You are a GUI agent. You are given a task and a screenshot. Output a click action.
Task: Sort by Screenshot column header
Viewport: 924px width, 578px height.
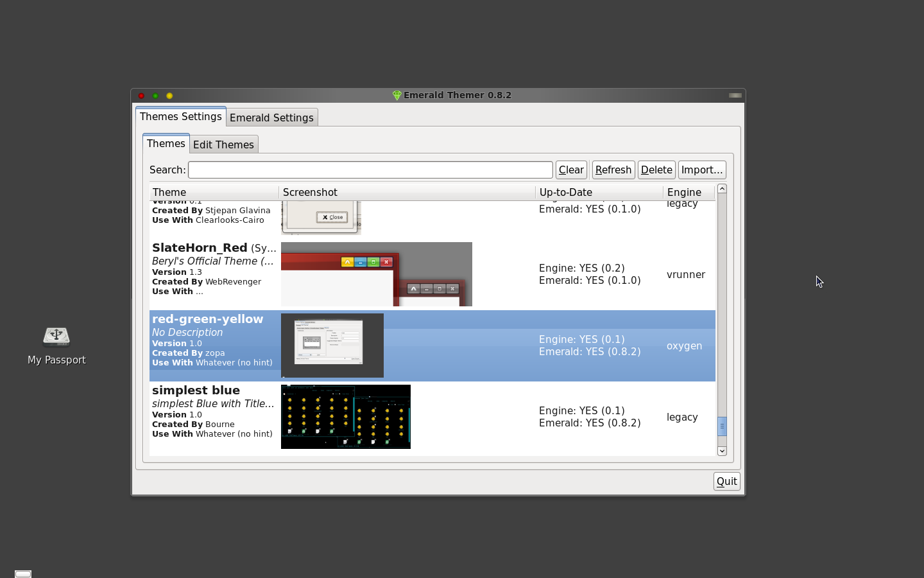click(407, 192)
